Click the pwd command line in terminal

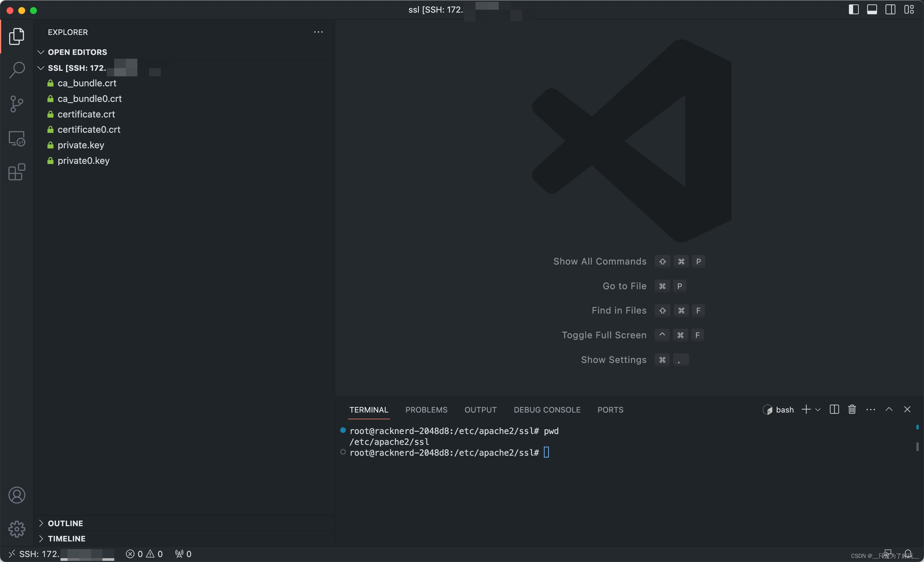[454, 431]
